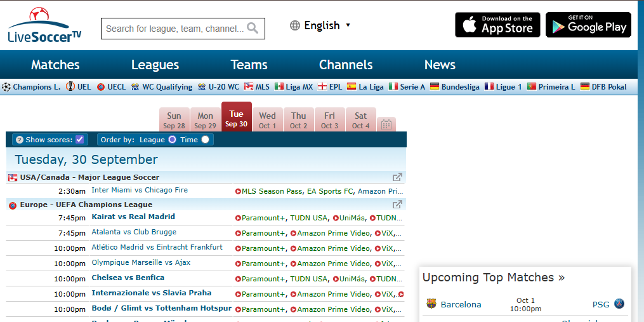Switch to the Thu Oct 2 tab
This screenshot has height=322, width=644.
(299, 120)
